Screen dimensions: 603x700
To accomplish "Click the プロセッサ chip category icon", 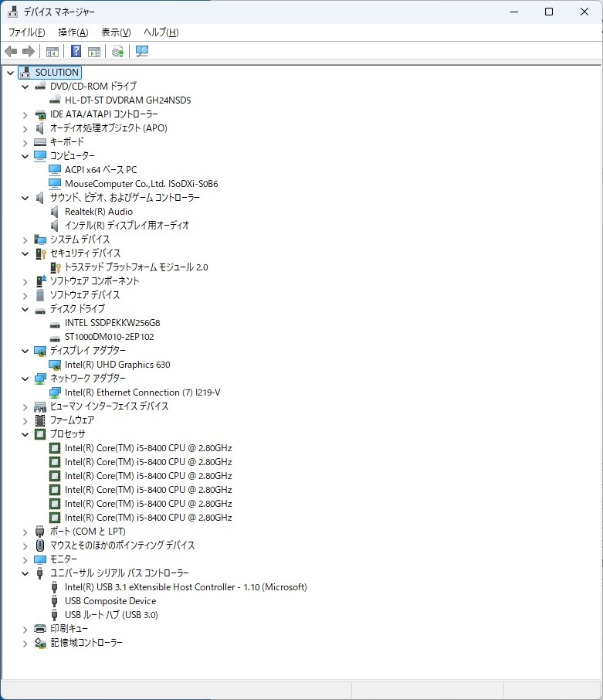I will (40, 434).
